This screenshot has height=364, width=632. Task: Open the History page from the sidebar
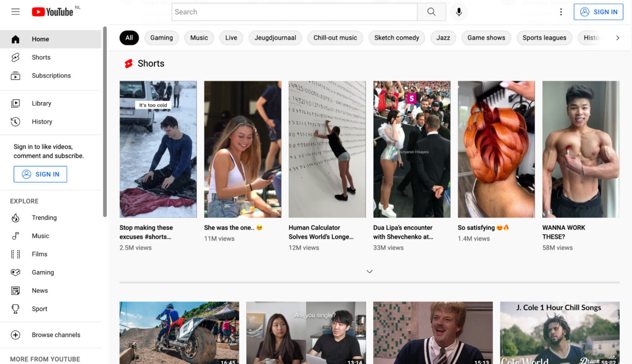tap(42, 121)
